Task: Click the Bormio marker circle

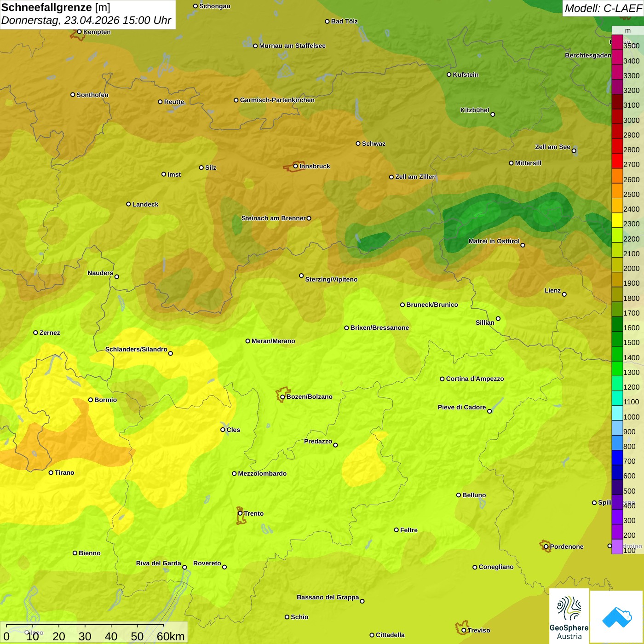Action: pyautogui.click(x=91, y=400)
